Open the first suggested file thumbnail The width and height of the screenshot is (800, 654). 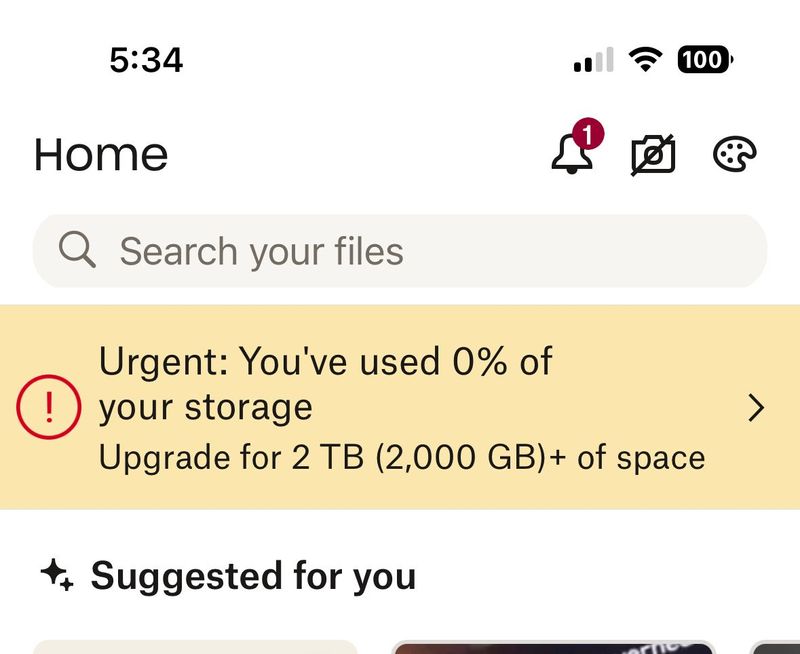(x=195, y=646)
